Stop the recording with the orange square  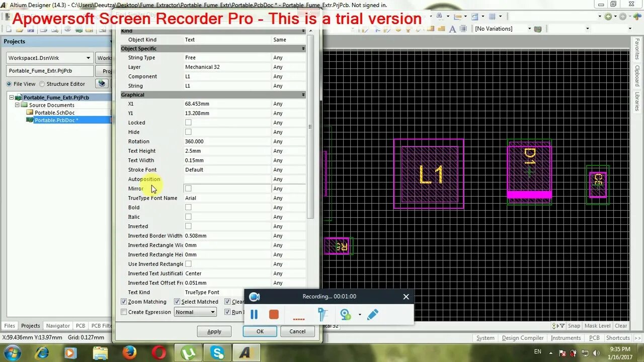coord(274,315)
